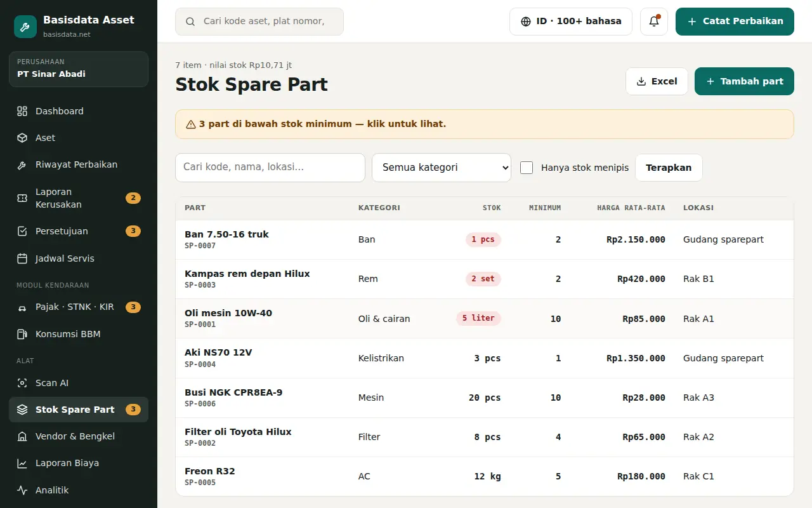
Task: Focus the Cari kode, nama, lokasi search field
Action: [270, 168]
